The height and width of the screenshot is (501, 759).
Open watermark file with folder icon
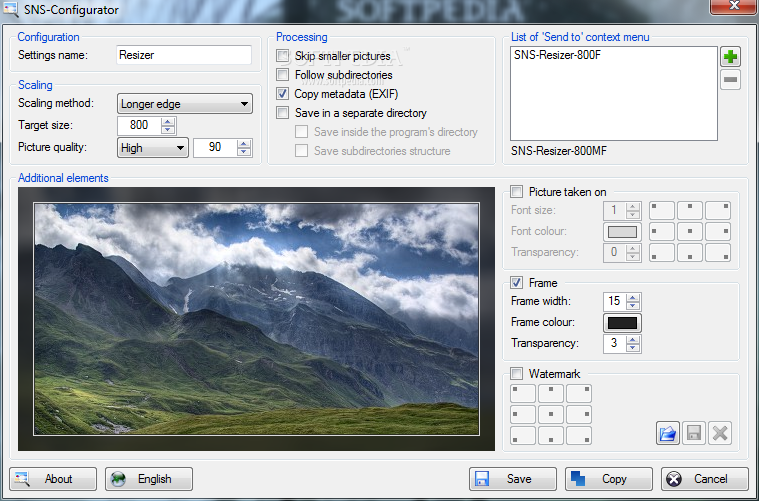[x=668, y=433]
